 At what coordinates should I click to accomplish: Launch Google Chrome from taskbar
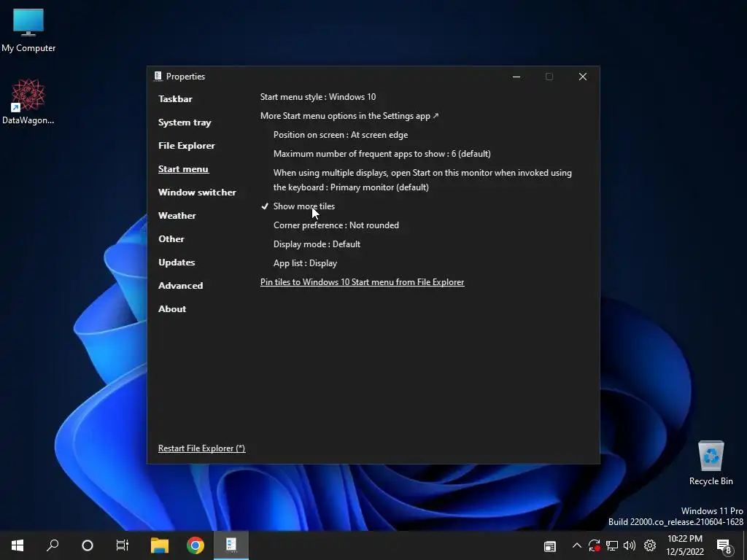tap(196, 545)
